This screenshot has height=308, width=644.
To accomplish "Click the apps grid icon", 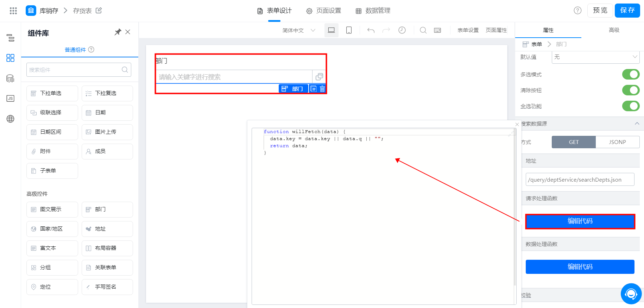I will click(x=13, y=11).
